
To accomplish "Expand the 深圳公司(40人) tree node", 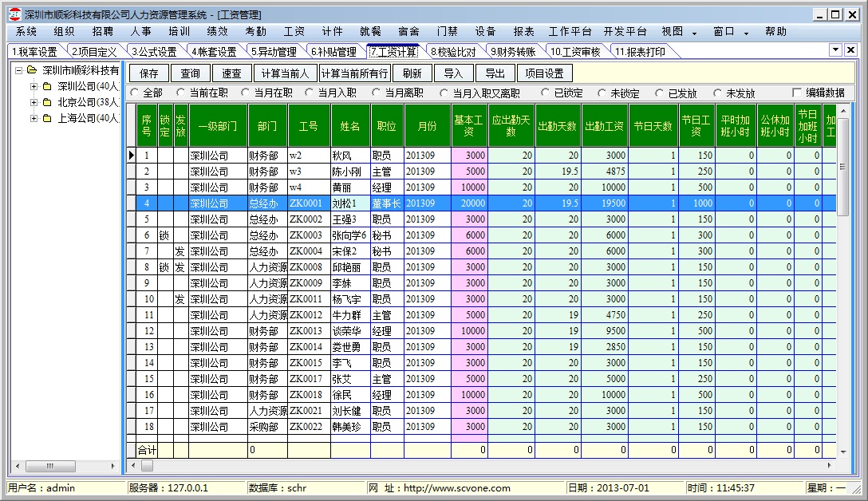I will tap(34, 86).
